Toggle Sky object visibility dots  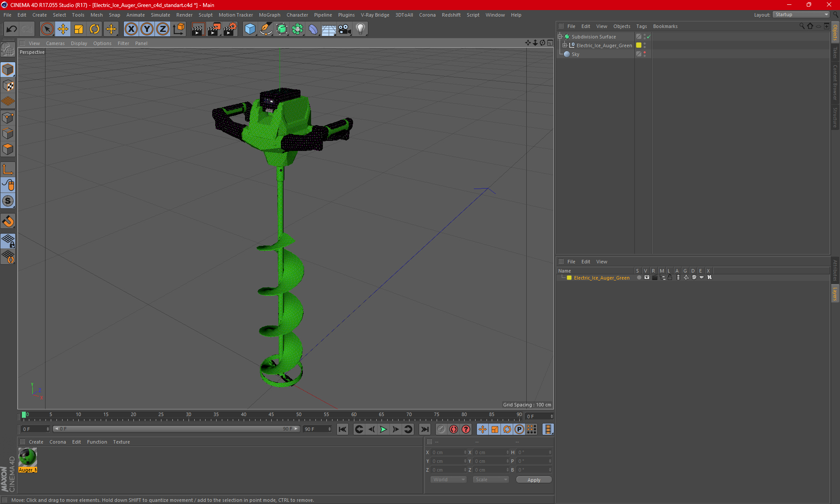(x=644, y=54)
